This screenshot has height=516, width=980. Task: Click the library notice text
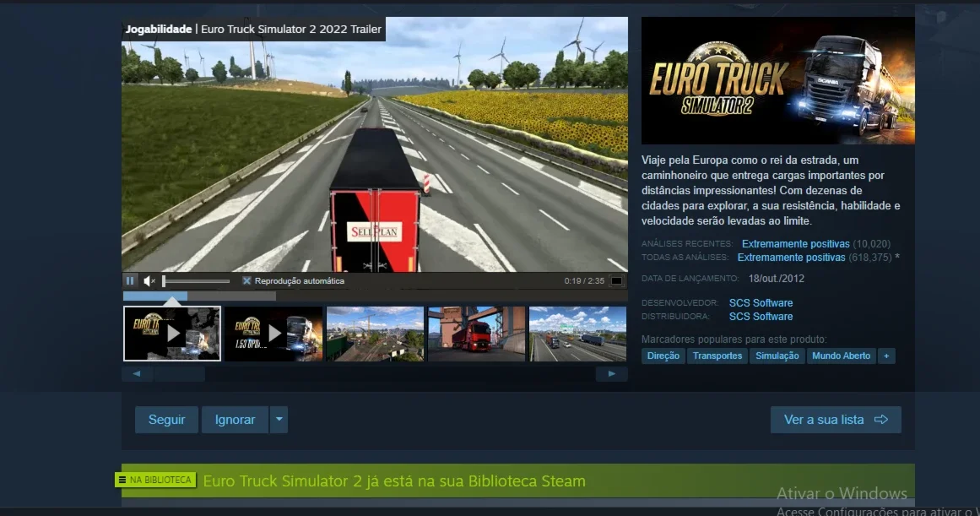point(394,481)
